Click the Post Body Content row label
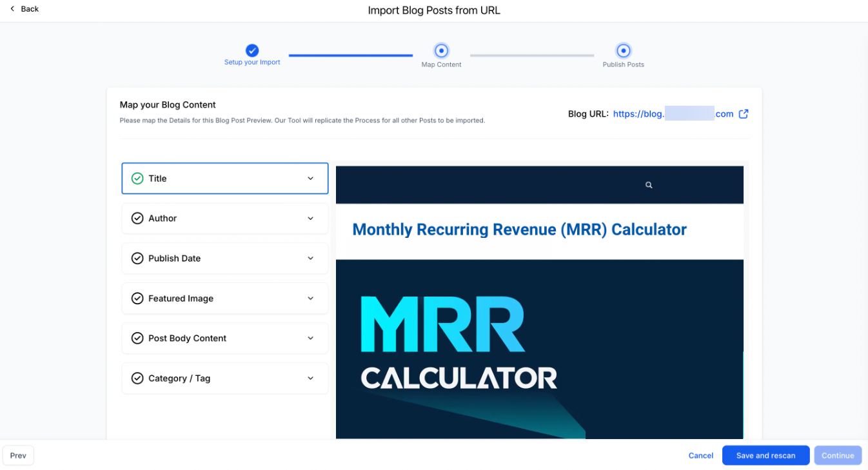The image size is (868, 470). 187,338
